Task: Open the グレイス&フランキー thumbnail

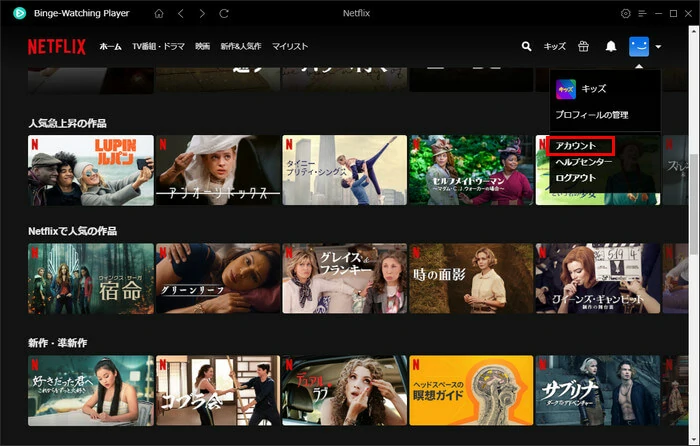Action: coord(345,279)
